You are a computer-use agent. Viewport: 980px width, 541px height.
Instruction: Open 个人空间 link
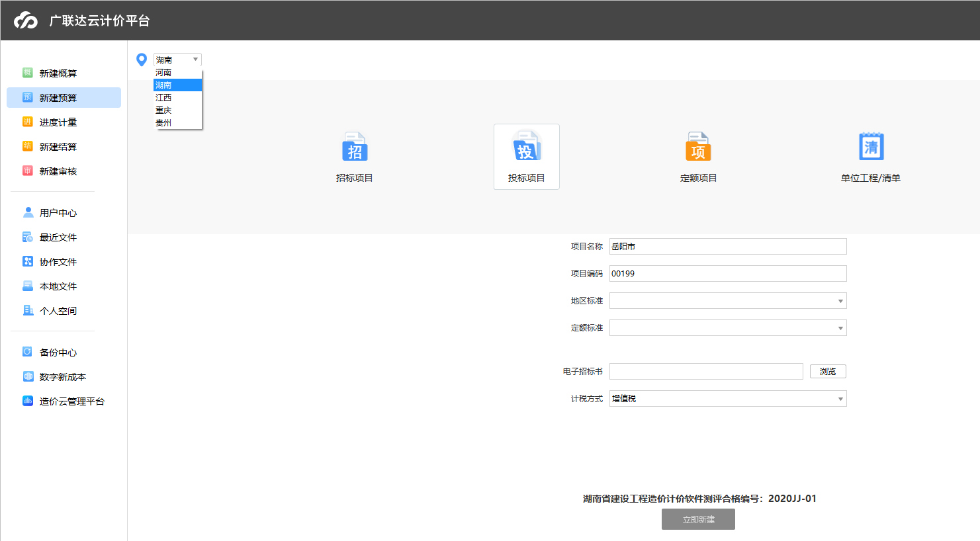[x=58, y=311]
